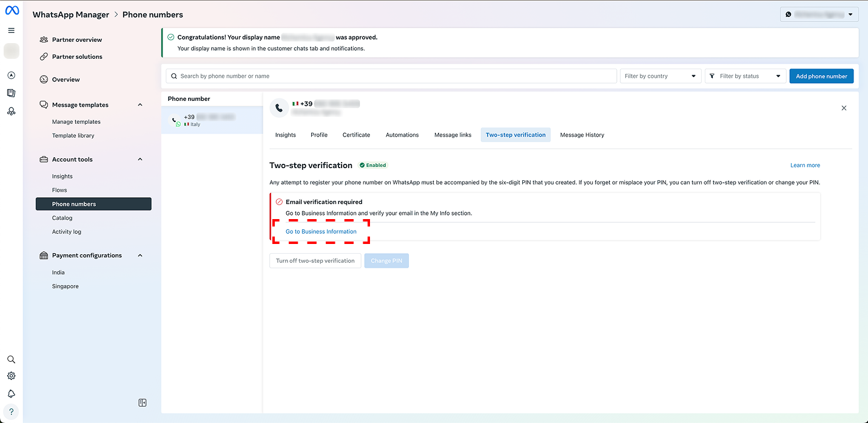Image resolution: width=868 pixels, height=423 pixels.
Task: Open Partner solutions in sidebar
Action: (77, 56)
